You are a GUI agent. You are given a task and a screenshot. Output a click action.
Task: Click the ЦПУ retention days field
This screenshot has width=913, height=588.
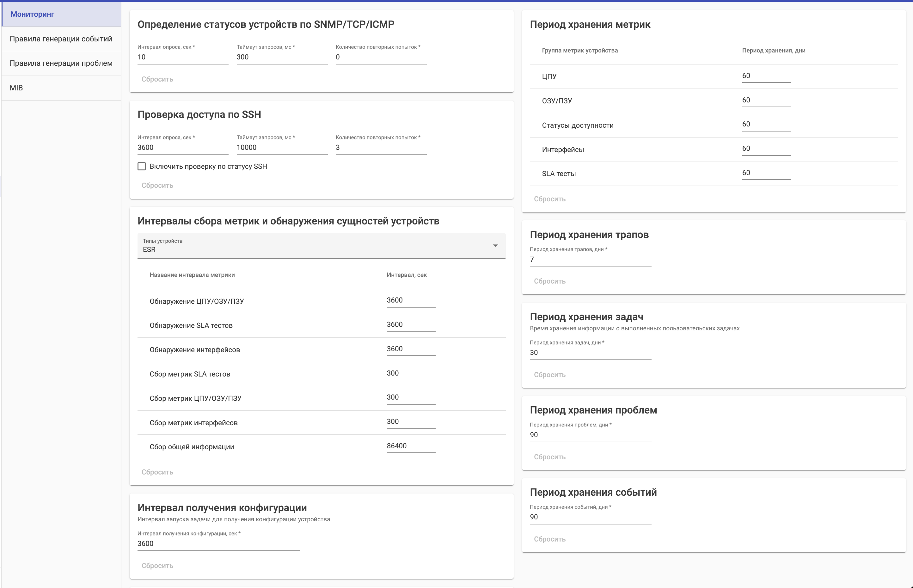coord(766,76)
